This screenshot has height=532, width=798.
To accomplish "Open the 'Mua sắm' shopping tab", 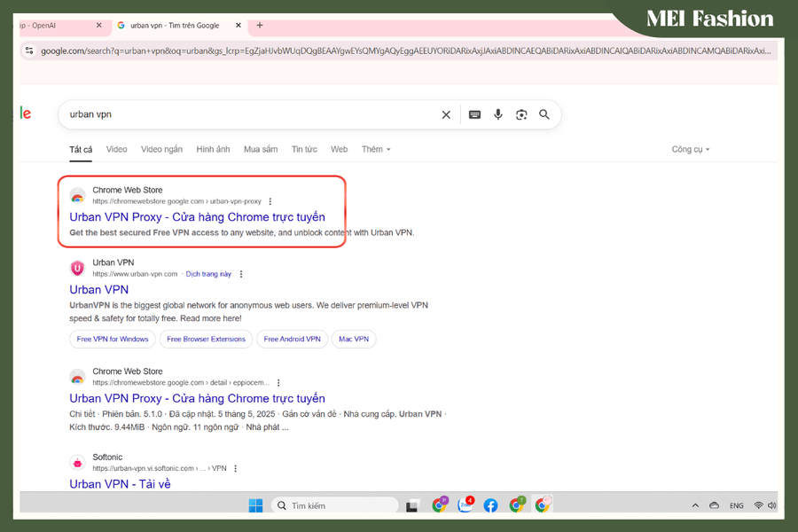I will [261, 149].
